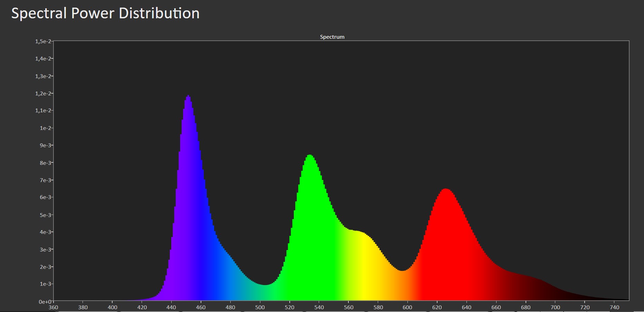This screenshot has height=312, width=644.
Task: Click the "540" x-axis wavelength label
Action: coord(319,307)
